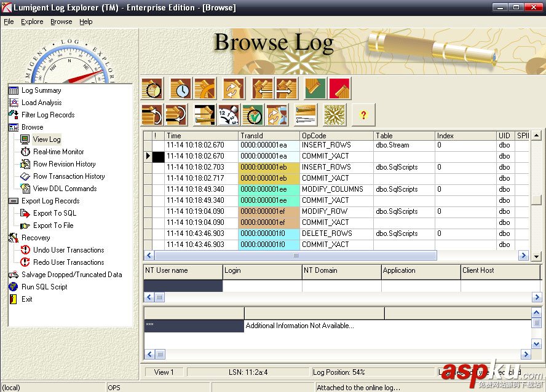Click the curved up-arrow log toolbar icon
This screenshot has height=392, width=546.
[152, 115]
